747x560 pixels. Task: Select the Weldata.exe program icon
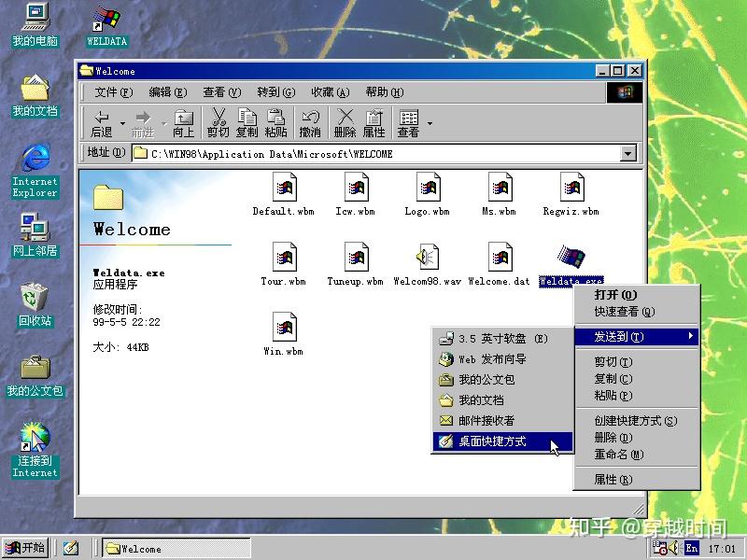(571, 257)
